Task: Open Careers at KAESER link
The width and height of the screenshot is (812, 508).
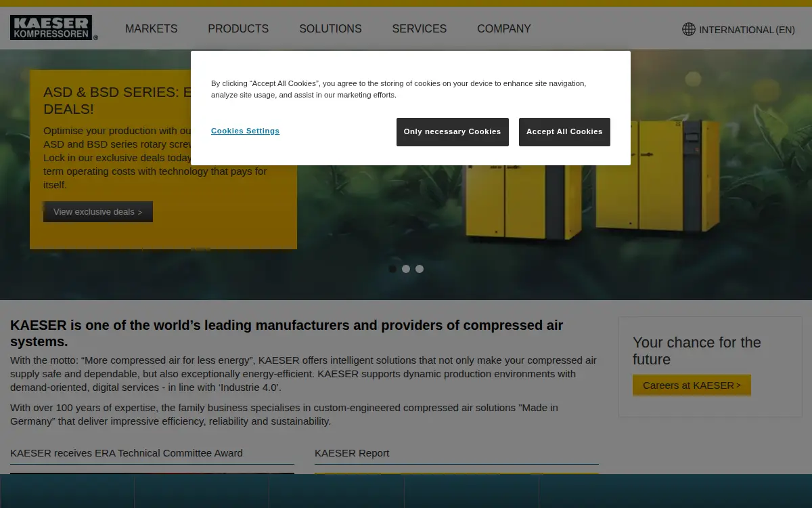Action: pos(692,385)
